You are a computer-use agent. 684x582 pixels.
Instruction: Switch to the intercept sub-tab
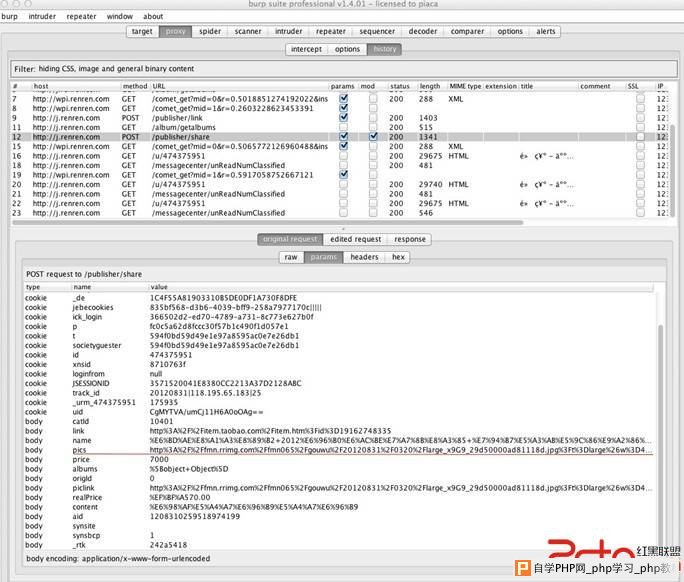point(306,49)
